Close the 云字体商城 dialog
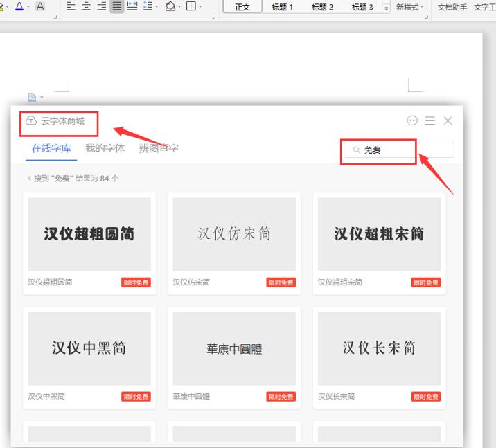Screen dimensions: 496x448 (x=448, y=120)
